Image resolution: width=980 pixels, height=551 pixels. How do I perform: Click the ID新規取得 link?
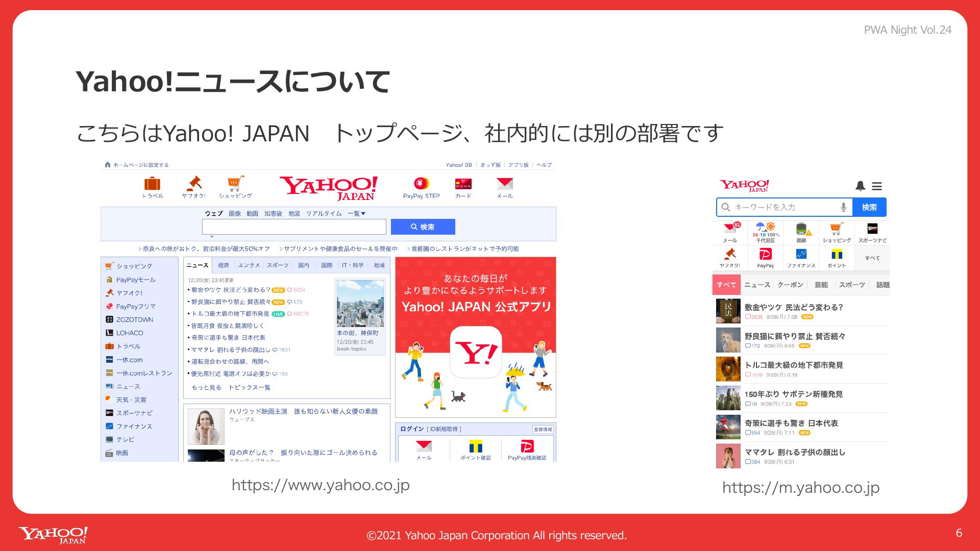(444, 429)
